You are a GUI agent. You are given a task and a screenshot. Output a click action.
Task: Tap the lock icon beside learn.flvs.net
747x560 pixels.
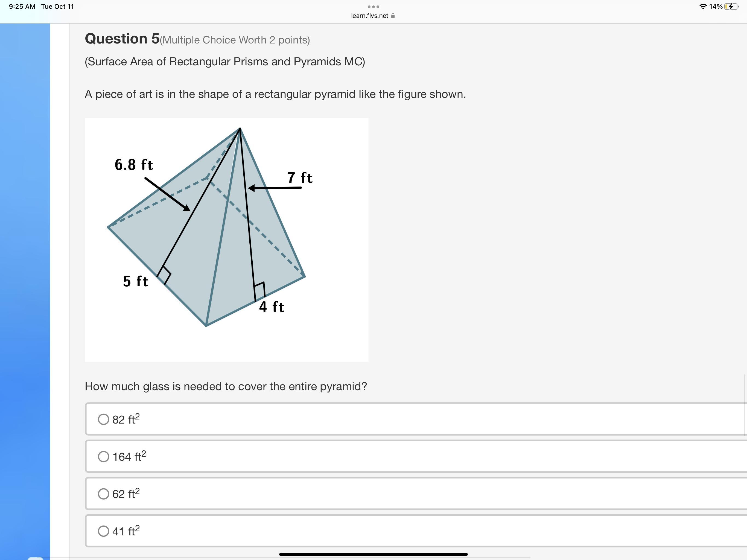pos(393,16)
